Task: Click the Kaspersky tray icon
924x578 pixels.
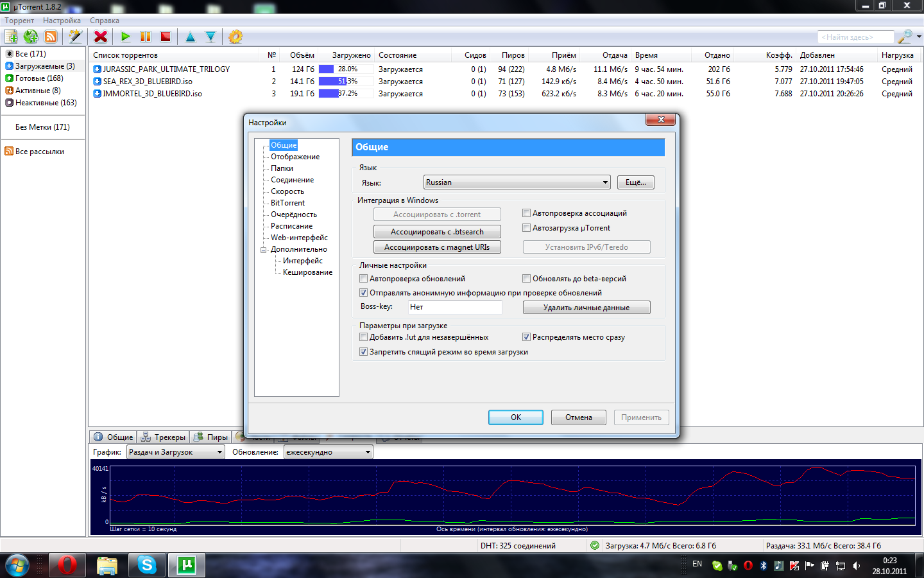Action: (x=794, y=566)
